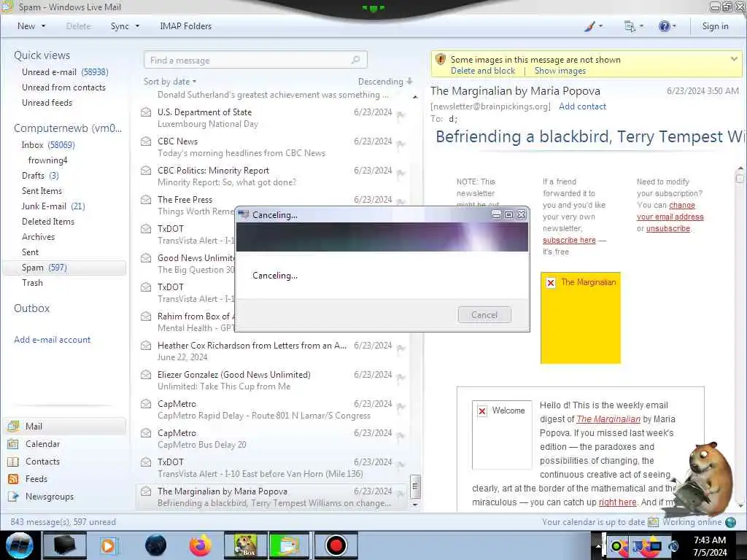Click envelope icon of Eliezer Gonzalez message
The width and height of the screenshot is (747, 560).
point(146,375)
